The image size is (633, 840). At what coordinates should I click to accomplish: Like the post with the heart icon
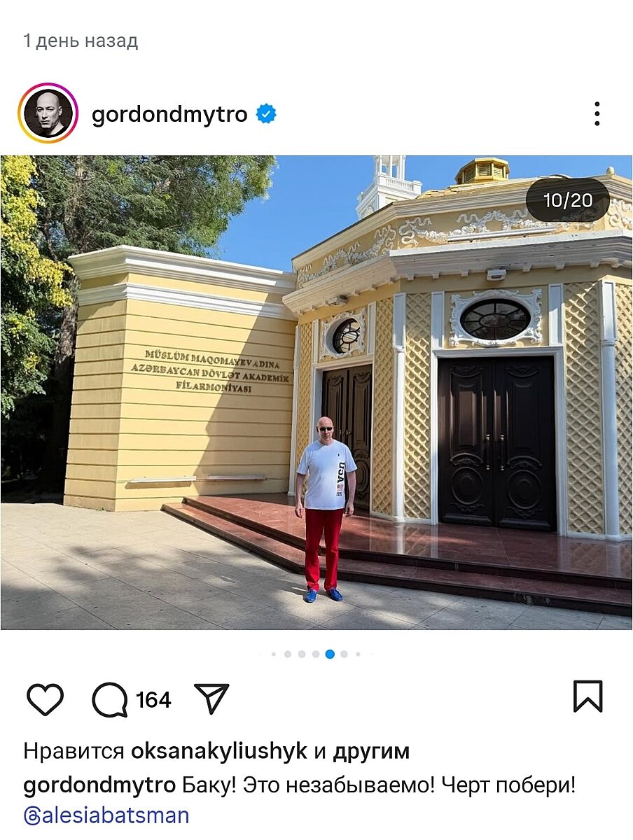tap(45, 699)
